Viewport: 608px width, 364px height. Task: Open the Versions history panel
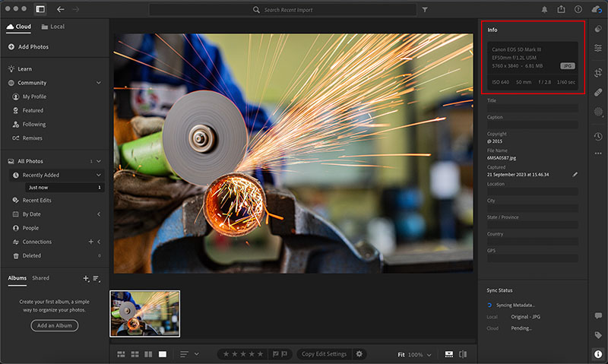[598, 136]
